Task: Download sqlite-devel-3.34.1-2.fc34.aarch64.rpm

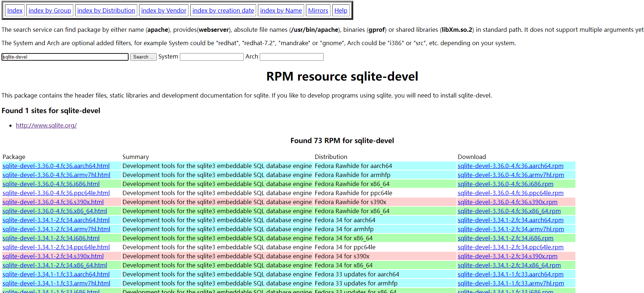Action: (510, 220)
